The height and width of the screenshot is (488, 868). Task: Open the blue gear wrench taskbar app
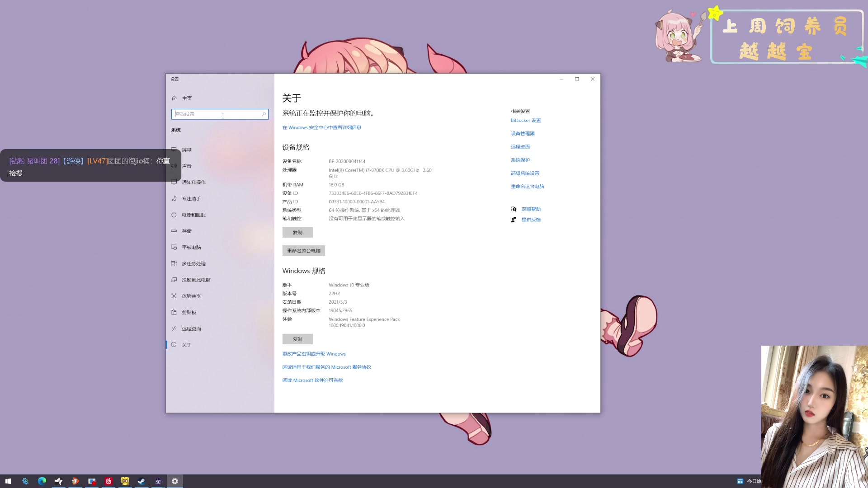coord(25,481)
